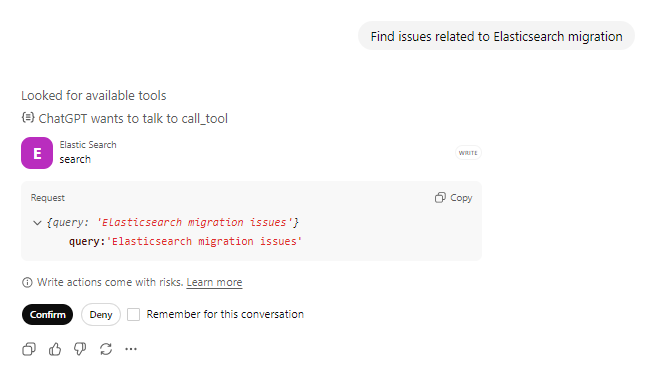Open the more options ellipsis menu
Viewport: 650px width, 375px height.
pyautogui.click(x=131, y=349)
